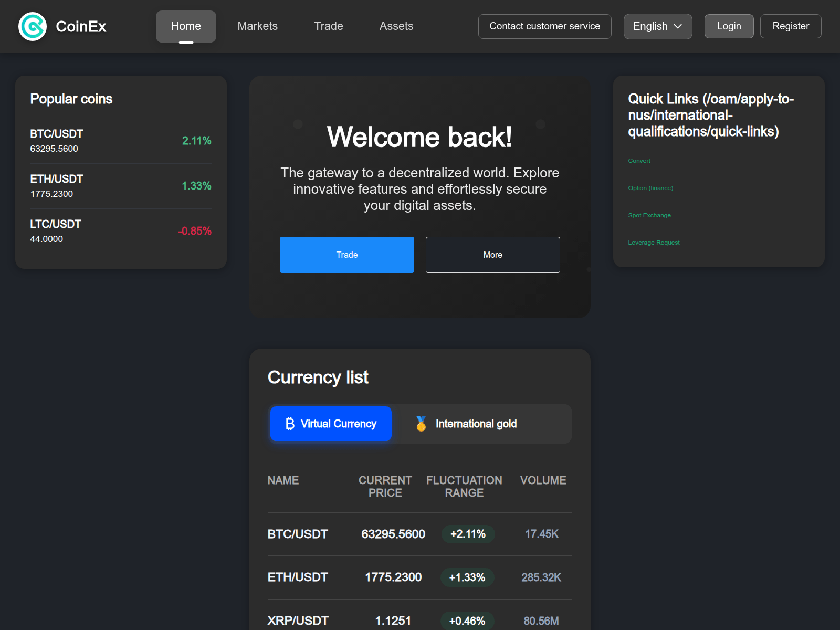Viewport: 840px width, 630px height.
Task: Open the Trade nav item
Action: pyautogui.click(x=329, y=26)
